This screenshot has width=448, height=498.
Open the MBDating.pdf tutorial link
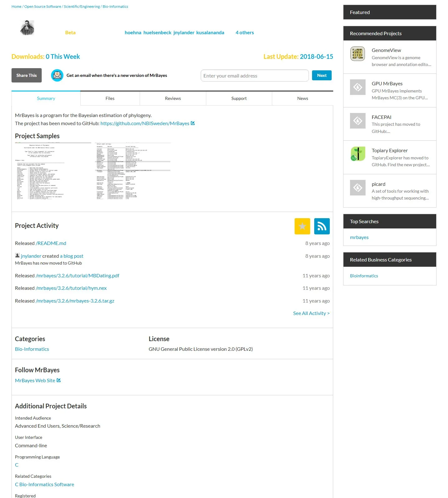point(77,276)
